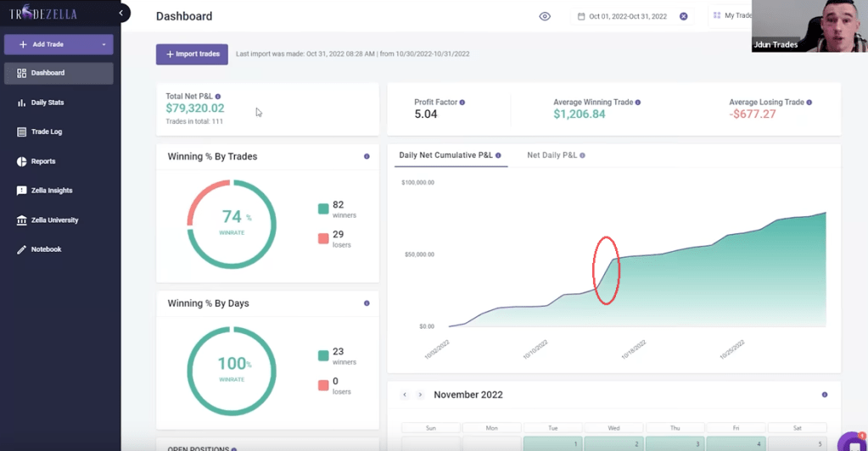Screen dimensions: 868x451
Task: Click the Import trades button
Action: [x=192, y=54]
